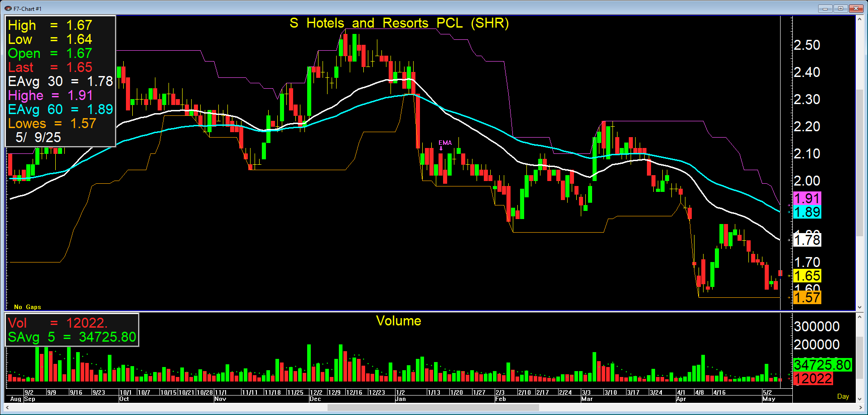This screenshot has width=868, height=415.
Task: Click the volume pane vertical scrollbar thumb
Action: [x=859, y=357]
